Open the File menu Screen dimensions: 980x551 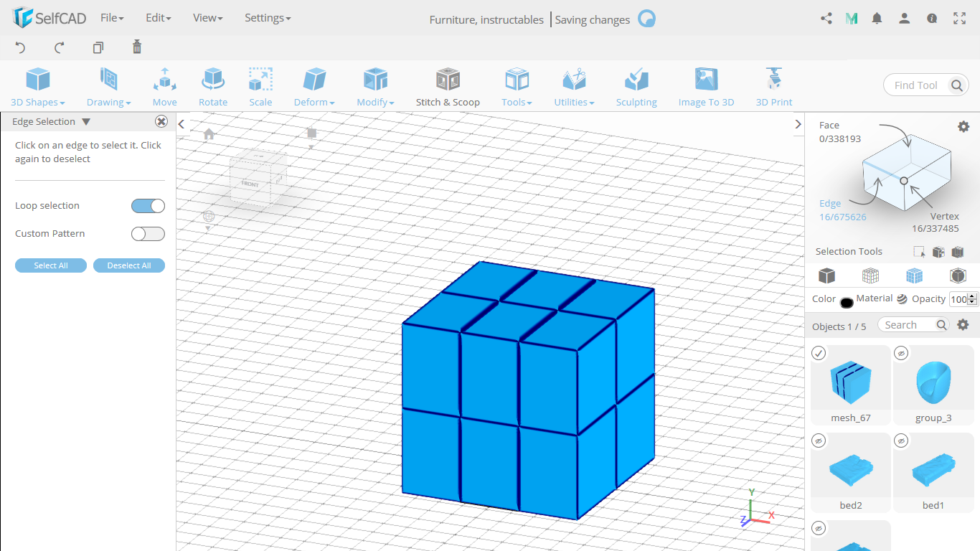click(x=112, y=18)
